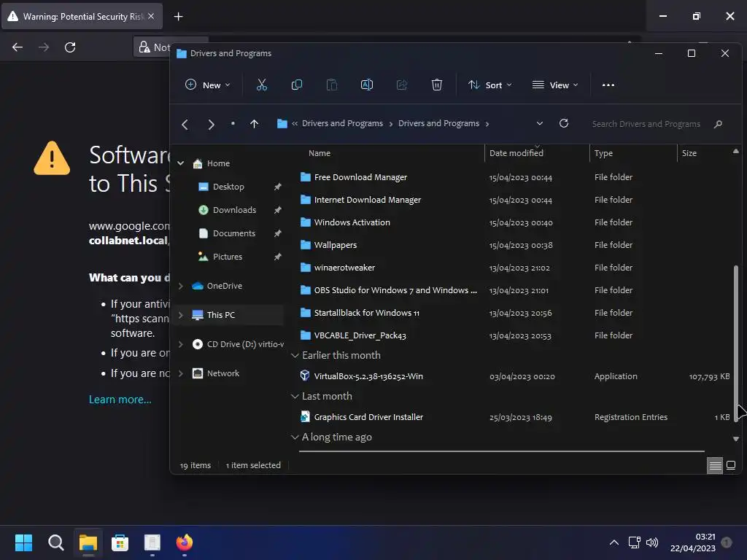
Task: Switch to large thumbnails view icon
Action: click(731, 465)
